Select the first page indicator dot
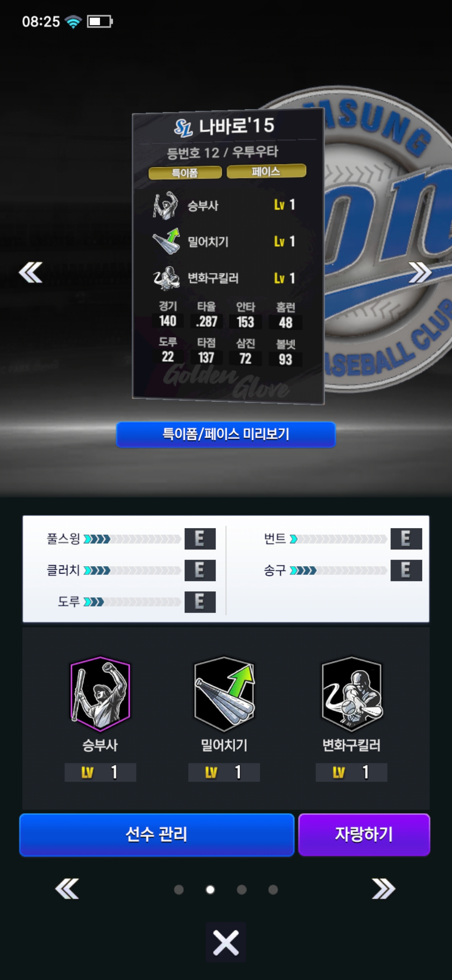This screenshot has width=452, height=980. tap(179, 890)
